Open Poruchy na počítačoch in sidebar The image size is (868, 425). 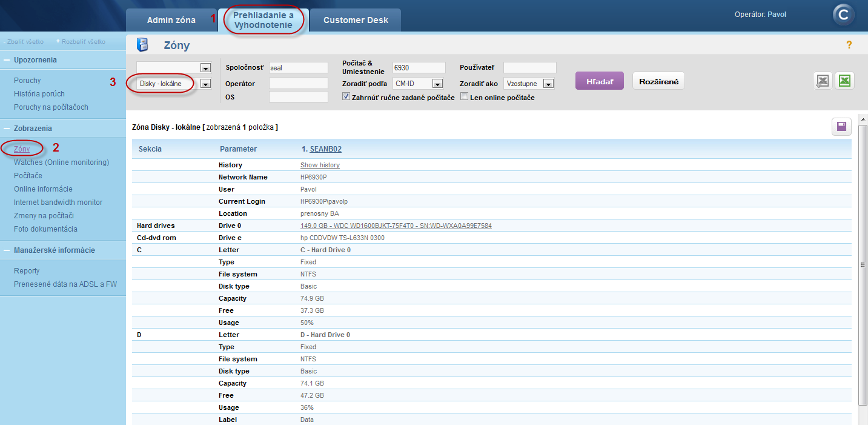coord(51,107)
